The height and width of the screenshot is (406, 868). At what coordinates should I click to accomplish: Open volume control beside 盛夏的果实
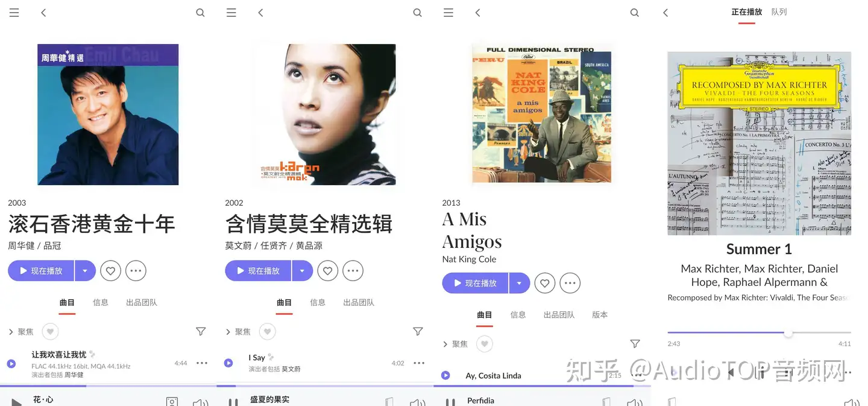tap(417, 402)
